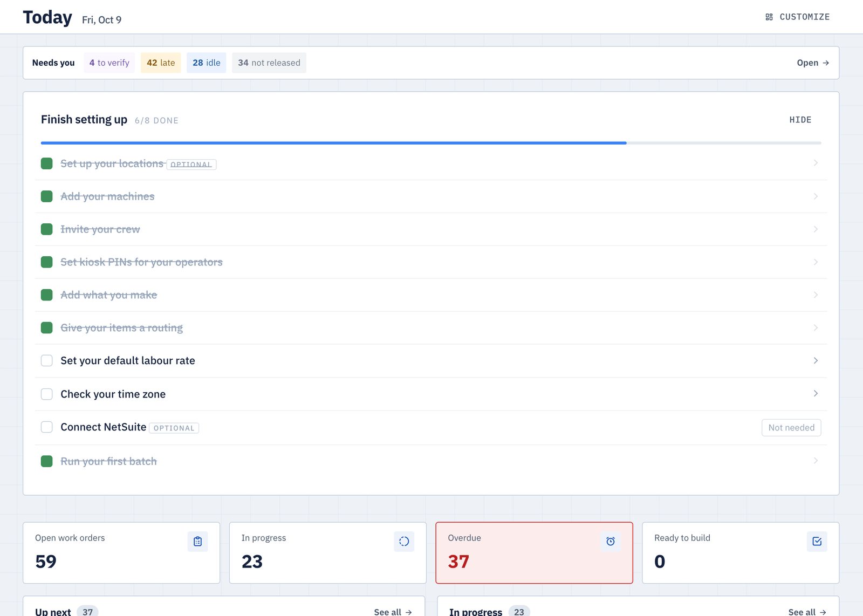The image size is (863, 616).
Task: Open the Needs you list
Action: pyautogui.click(x=813, y=63)
